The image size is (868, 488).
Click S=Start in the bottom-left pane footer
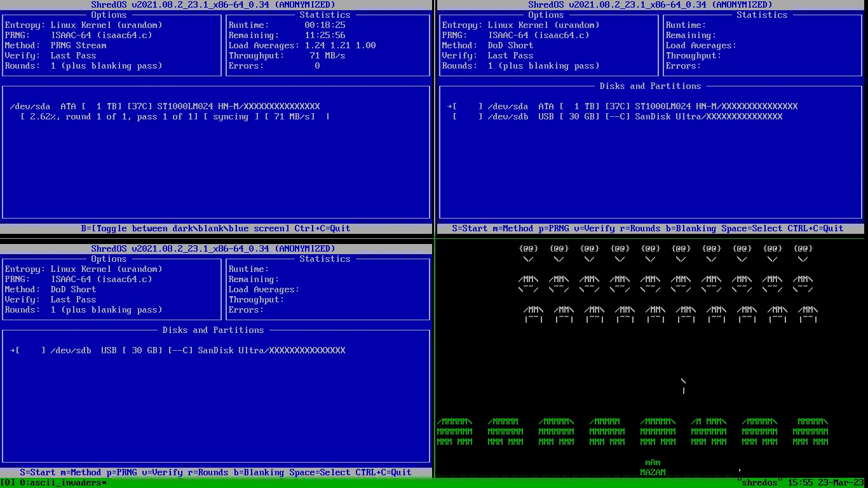tap(37, 472)
